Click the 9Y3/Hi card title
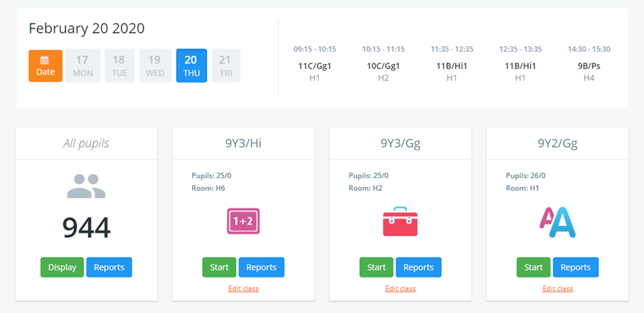The height and width of the screenshot is (313, 644). 243,143
